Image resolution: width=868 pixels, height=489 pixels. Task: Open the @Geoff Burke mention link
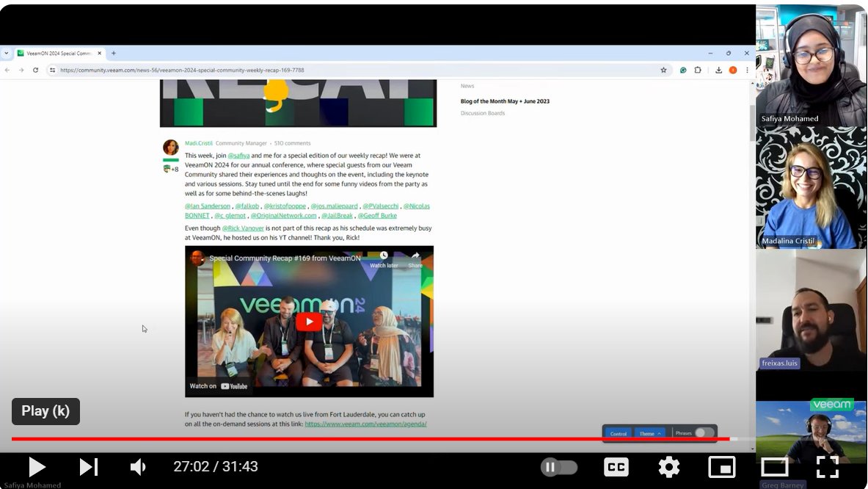click(377, 215)
